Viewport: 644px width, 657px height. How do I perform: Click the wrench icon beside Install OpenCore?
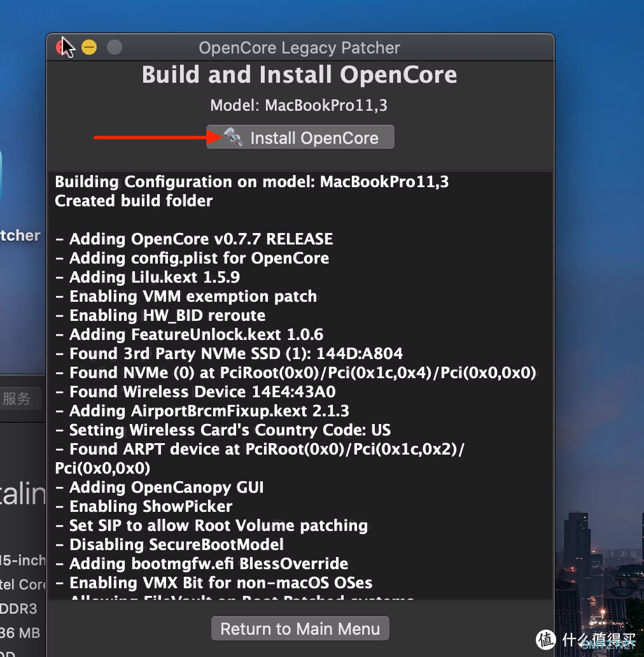click(x=233, y=137)
